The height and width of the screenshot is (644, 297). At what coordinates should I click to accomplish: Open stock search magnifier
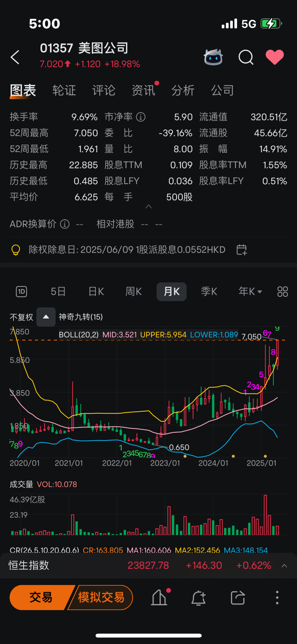coord(246,57)
